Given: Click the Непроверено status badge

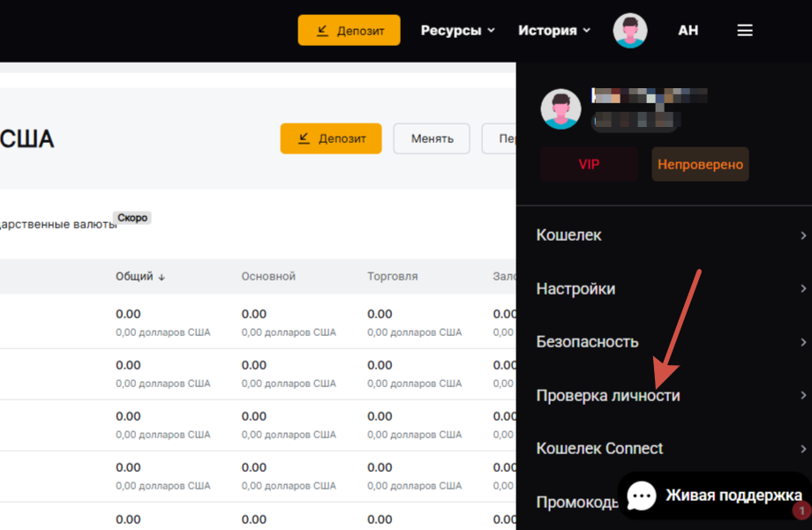Looking at the screenshot, I should (700, 164).
